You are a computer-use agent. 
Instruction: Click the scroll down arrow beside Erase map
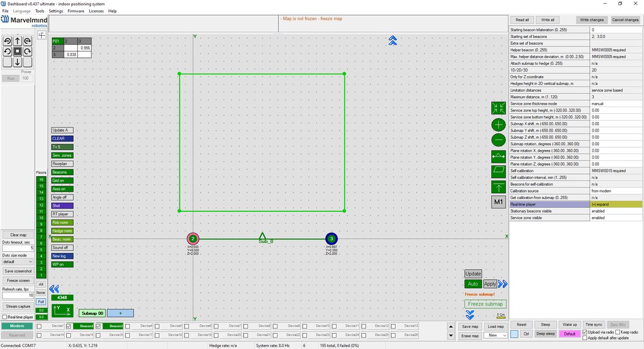pyautogui.click(x=451, y=336)
